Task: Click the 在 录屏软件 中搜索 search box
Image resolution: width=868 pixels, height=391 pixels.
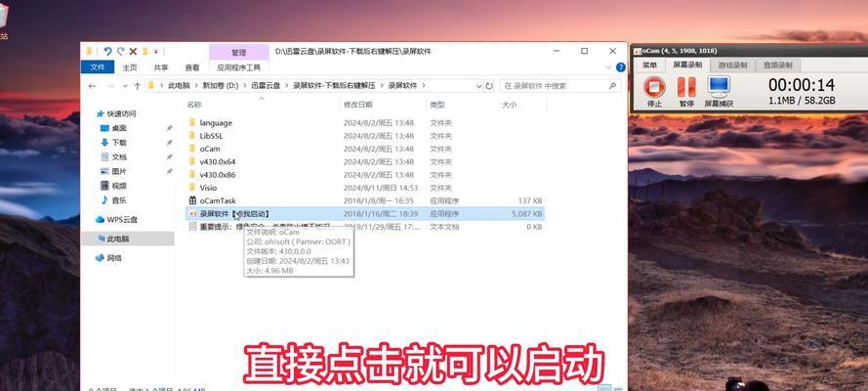Action: pyautogui.click(x=560, y=86)
